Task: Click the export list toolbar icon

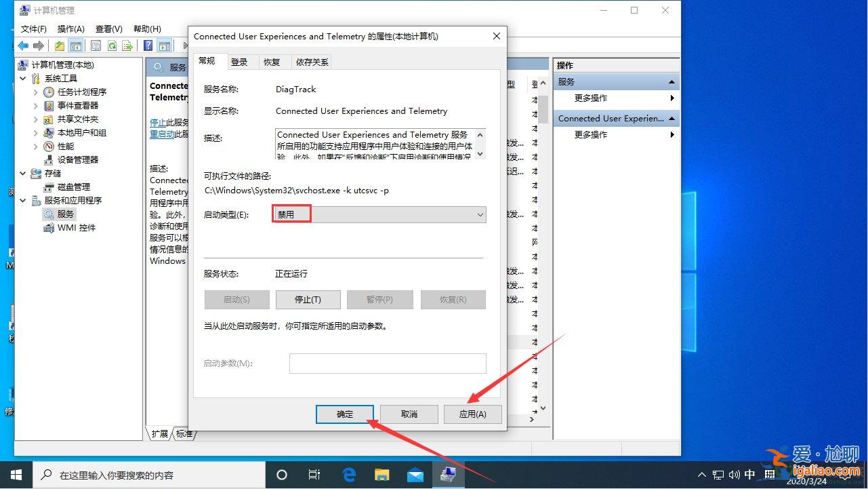Action: tap(127, 45)
